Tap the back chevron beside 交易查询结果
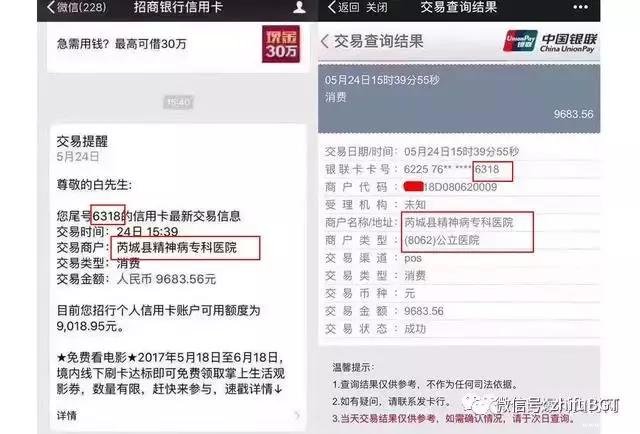The image size is (640, 434). click(x=324, y=41)
